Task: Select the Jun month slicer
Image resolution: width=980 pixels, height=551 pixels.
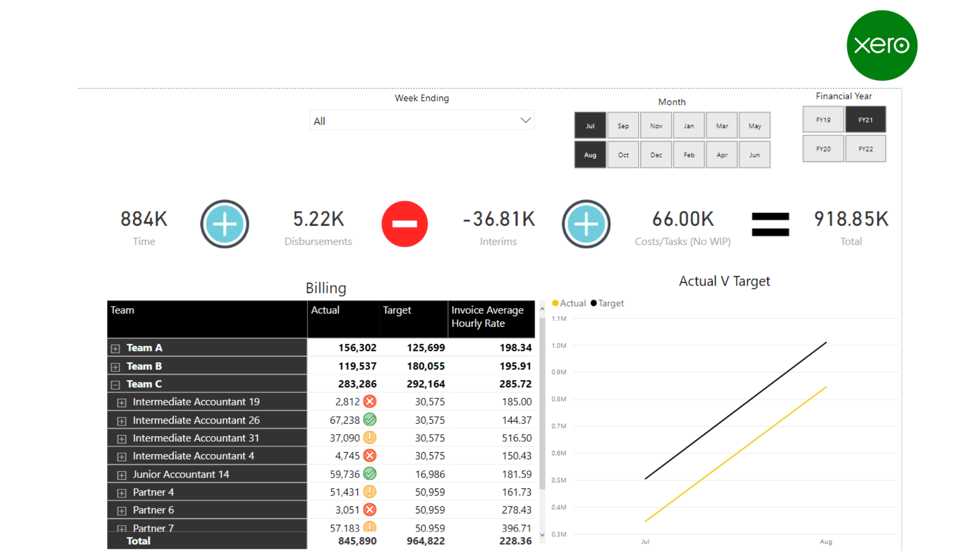Action: (755, 155)
